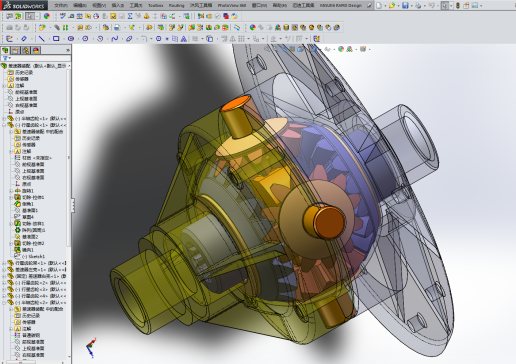Open selection filter dropdown on first toolbar
The width and height of the screenshot is (516, 364).
(x=38, y=16)
